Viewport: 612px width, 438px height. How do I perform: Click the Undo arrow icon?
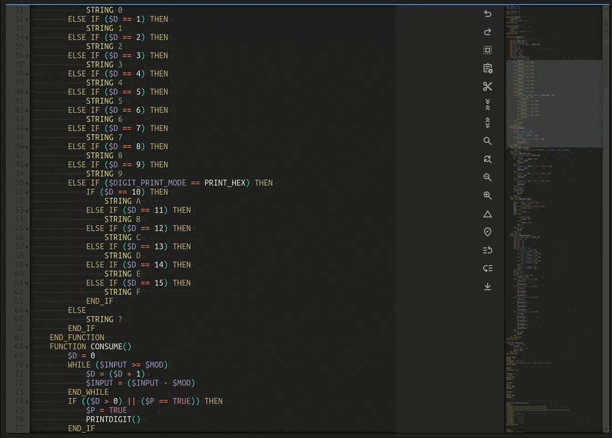coord(487,14)
